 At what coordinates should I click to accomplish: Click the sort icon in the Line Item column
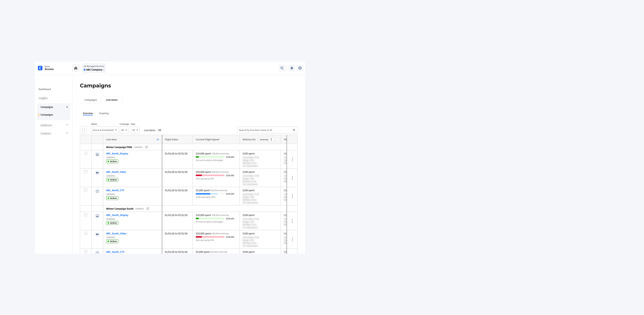[x=158, y=139]
